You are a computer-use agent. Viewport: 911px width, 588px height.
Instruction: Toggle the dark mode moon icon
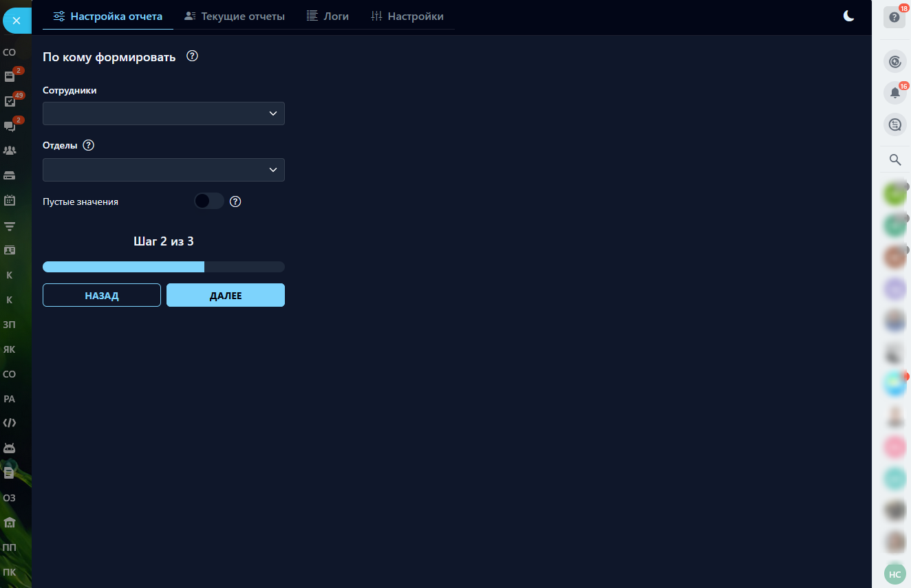[x=849, y=16]
